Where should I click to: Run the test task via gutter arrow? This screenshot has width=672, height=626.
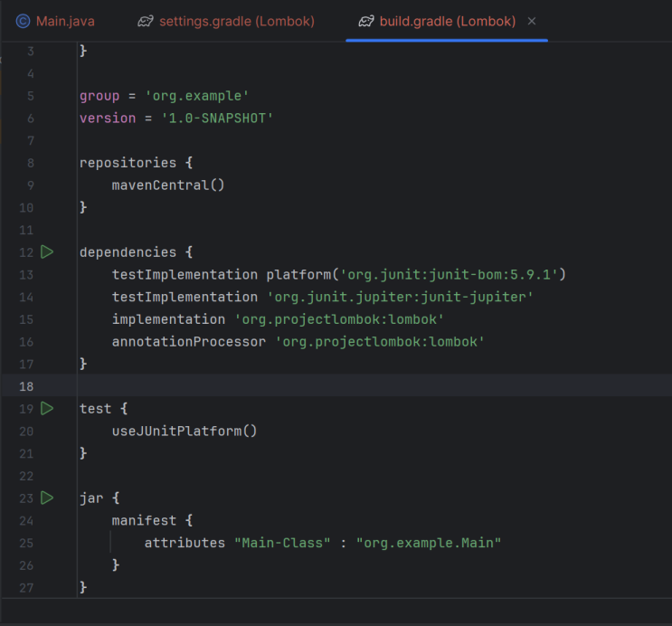47,409
